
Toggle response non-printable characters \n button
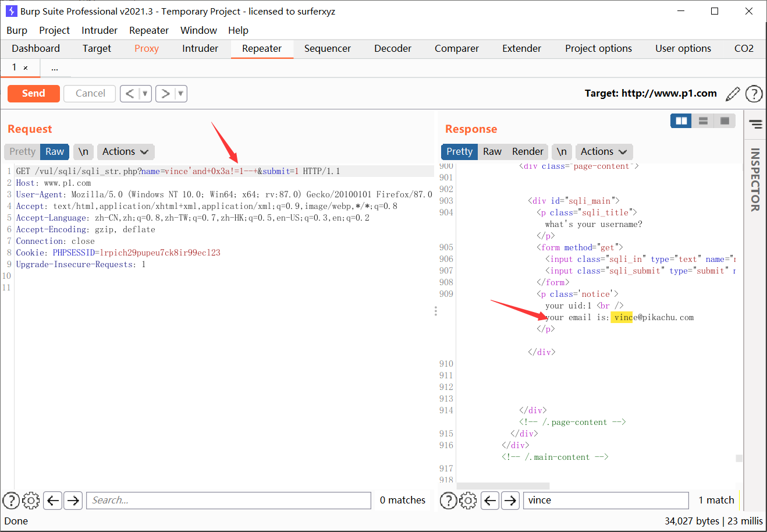(562, 151)
